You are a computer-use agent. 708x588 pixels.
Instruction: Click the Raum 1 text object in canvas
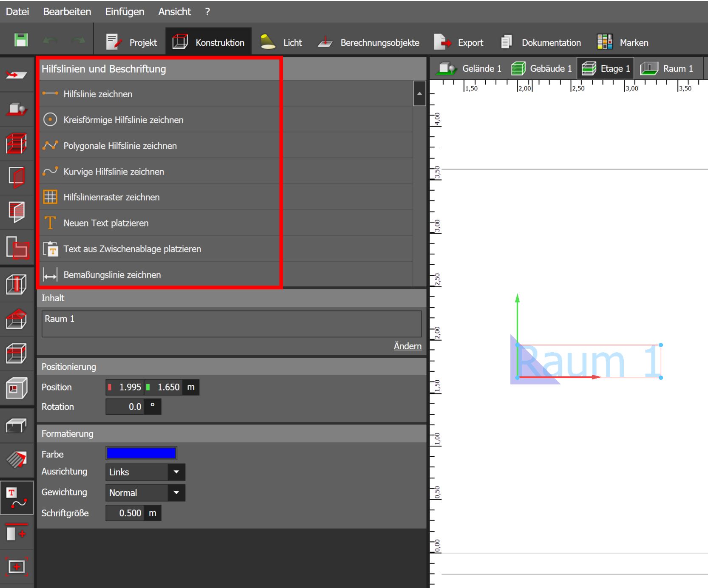pyautogui.click(x=589, y=362)
